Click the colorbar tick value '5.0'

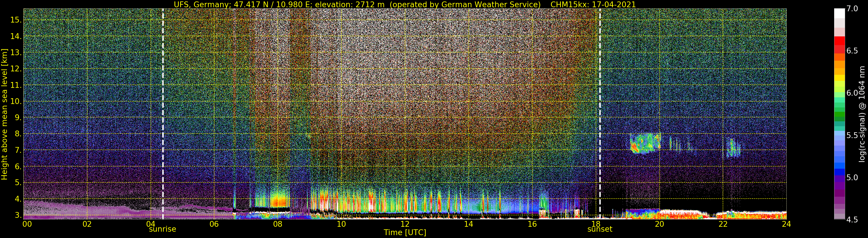pyautogui.click(x=852, y=177)
